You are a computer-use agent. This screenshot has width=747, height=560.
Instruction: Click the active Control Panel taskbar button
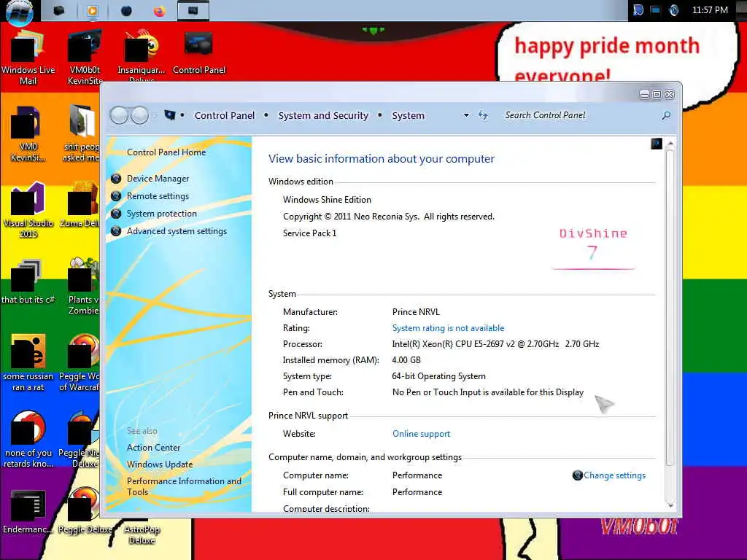193,10
